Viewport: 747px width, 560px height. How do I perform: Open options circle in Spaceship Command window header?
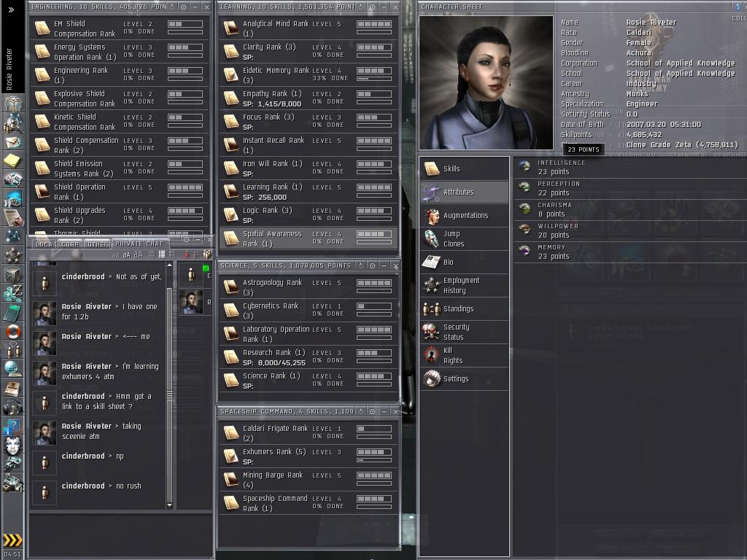click(x=373, y=411)
